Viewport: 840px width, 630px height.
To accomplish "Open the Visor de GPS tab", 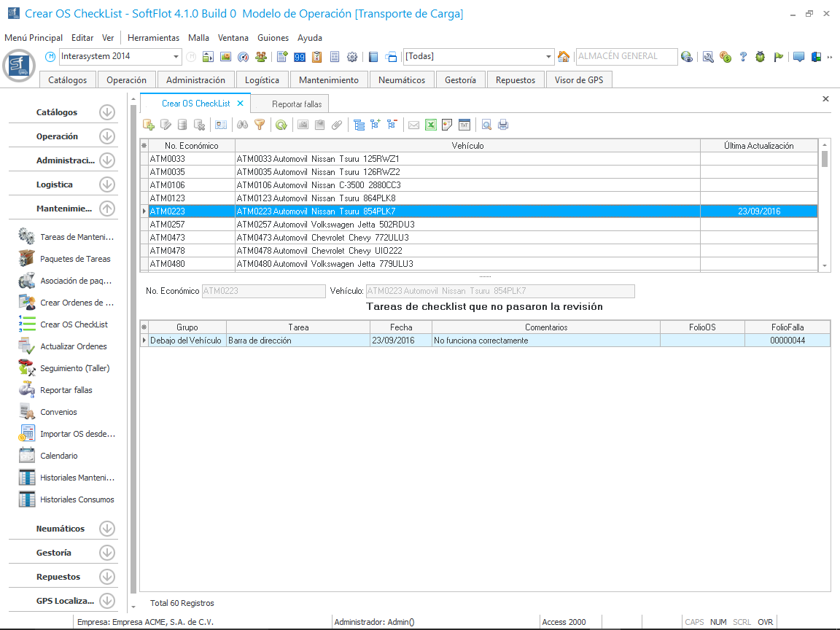I will pos(579,80).
